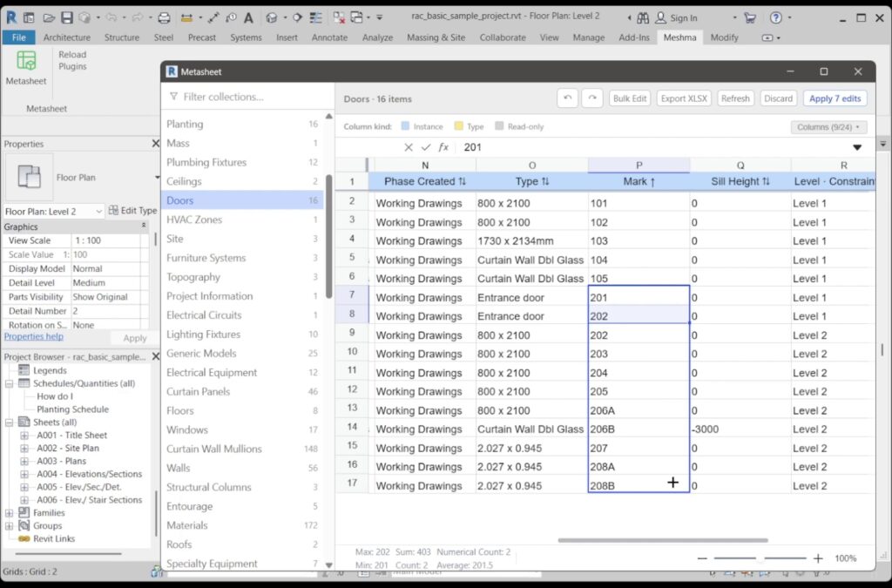Click the Section tool icon
Image resolution: width=892 pixels, height=588 pixels.
point(298,17)
